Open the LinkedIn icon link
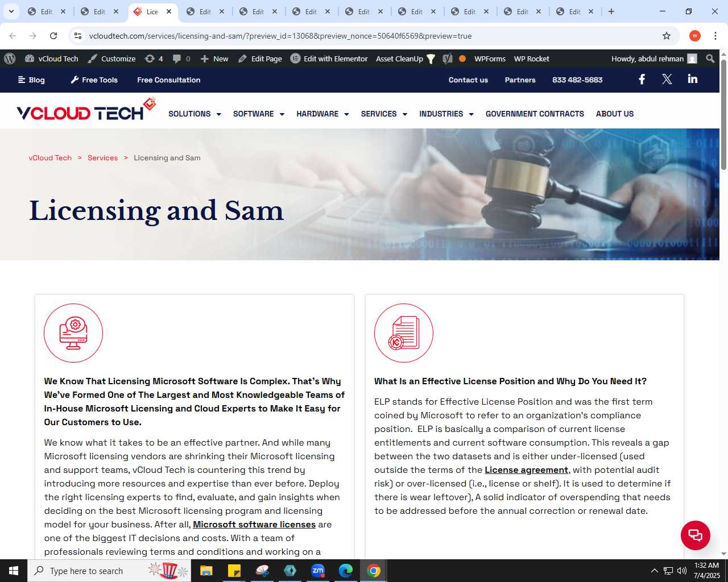This screenshot has height=582, width=728. pyautogui.click(x=692, y=79)
